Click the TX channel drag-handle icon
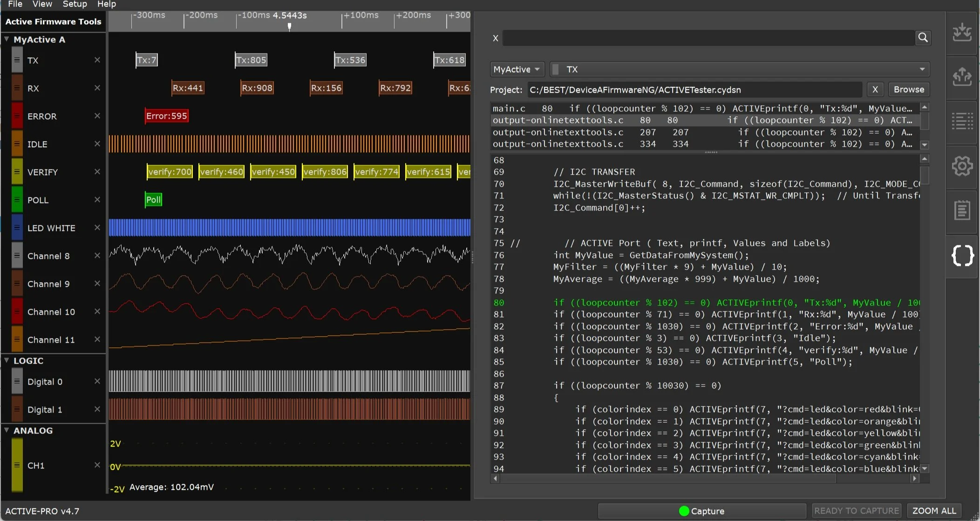Image resolution: width=980 pixels, height=521 pixels. (17, 60)
